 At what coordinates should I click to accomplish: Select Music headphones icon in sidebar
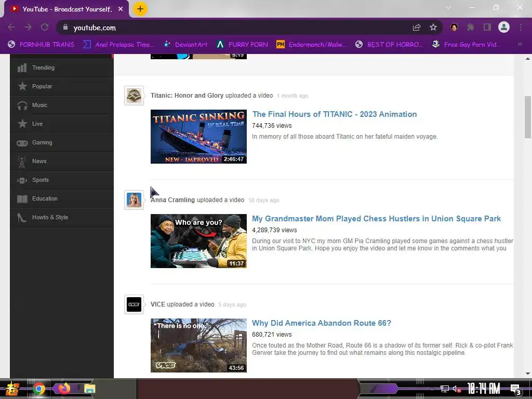[22, 105]
